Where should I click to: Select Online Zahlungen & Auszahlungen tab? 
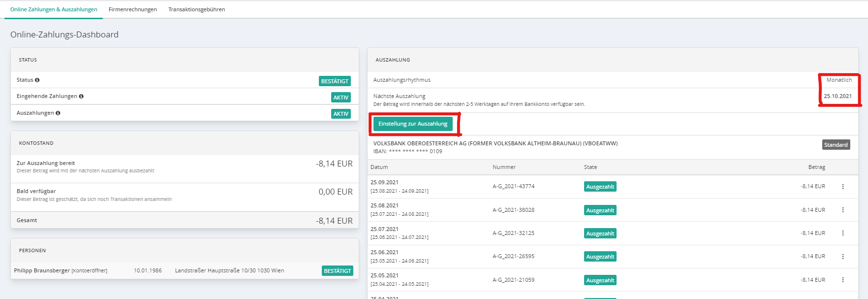(x=54, y=9)
